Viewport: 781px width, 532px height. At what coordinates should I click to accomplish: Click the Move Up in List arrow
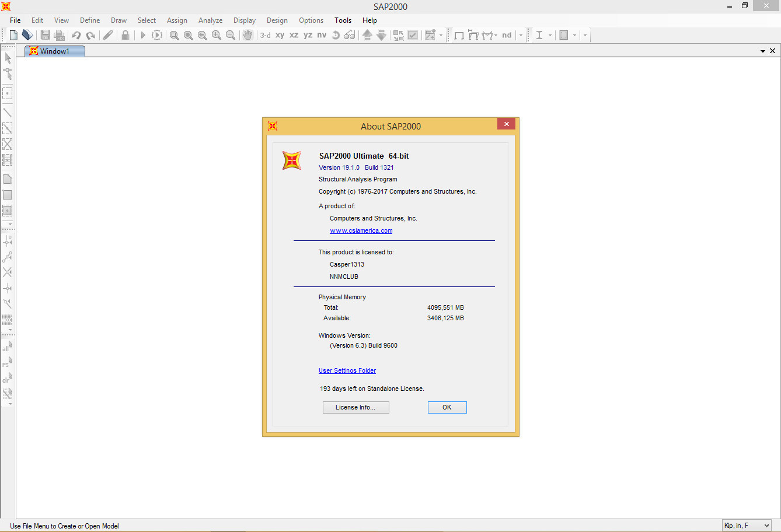tap(367, 35)
